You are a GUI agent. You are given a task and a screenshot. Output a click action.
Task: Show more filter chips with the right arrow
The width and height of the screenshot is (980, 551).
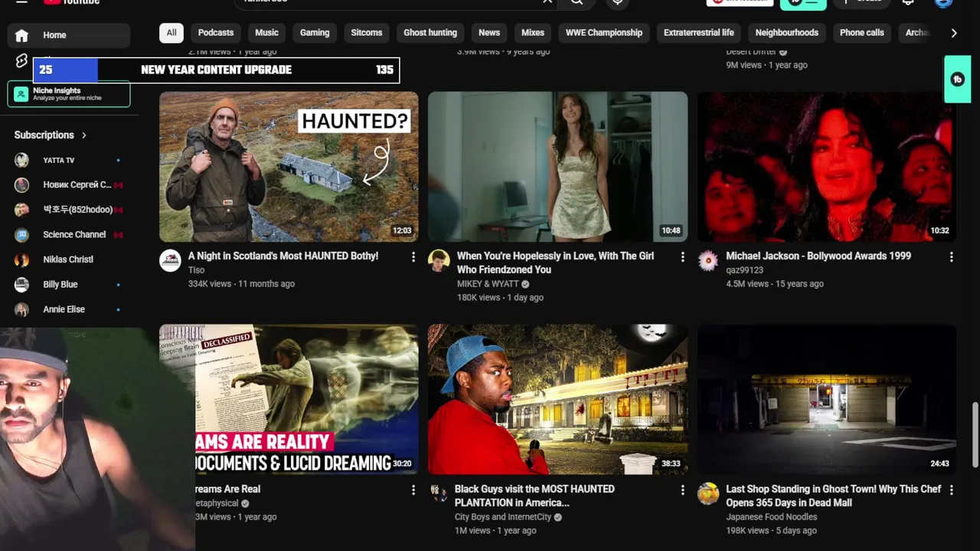954,33
